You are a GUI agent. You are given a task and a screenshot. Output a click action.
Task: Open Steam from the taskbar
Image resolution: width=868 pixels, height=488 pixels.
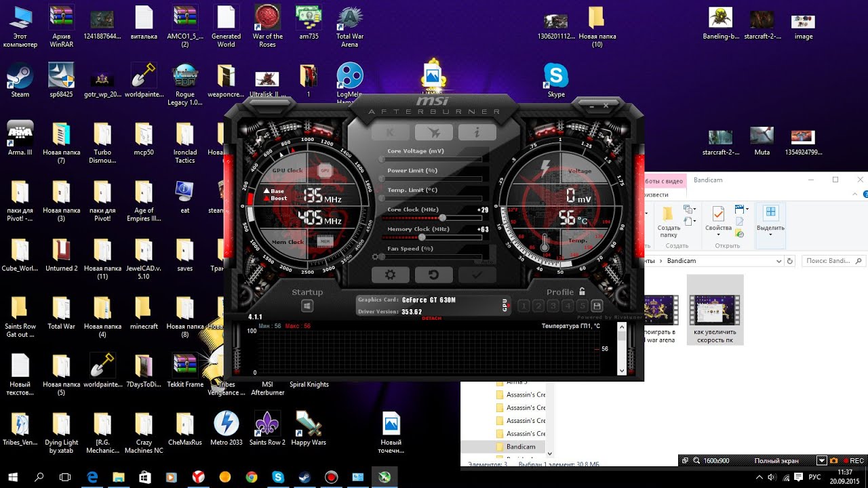click(x=304, y=477)
